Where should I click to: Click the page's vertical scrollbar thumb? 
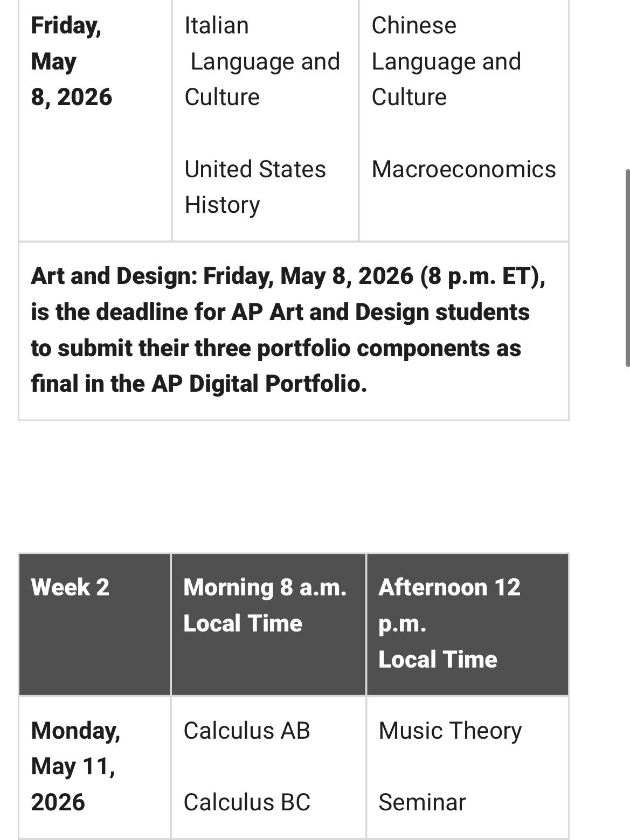point(627,268)
